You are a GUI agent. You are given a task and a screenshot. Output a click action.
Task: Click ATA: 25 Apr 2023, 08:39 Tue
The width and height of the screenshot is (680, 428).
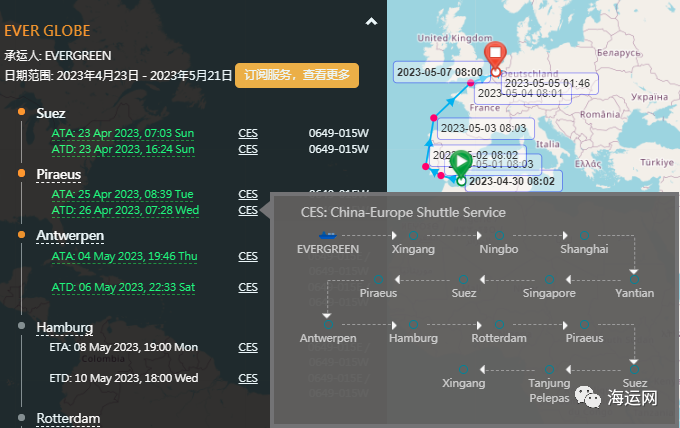tap(122, 195)
